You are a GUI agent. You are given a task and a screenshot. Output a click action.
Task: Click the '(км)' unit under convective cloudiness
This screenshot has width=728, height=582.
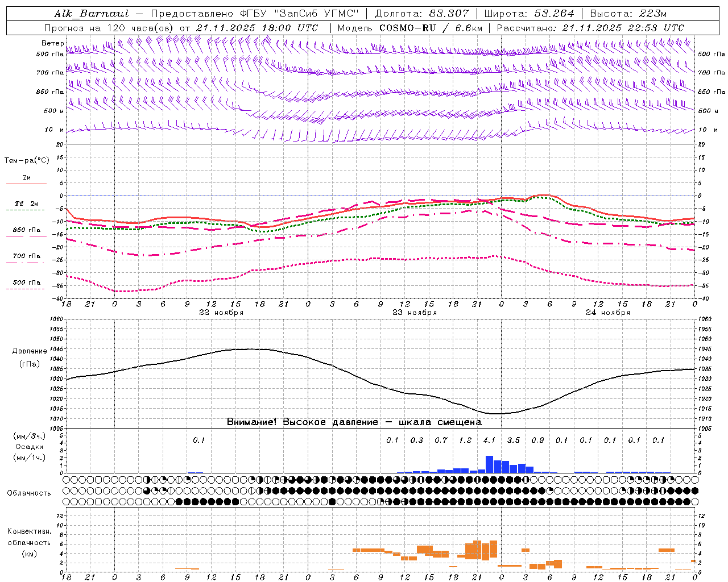[29, 554]
